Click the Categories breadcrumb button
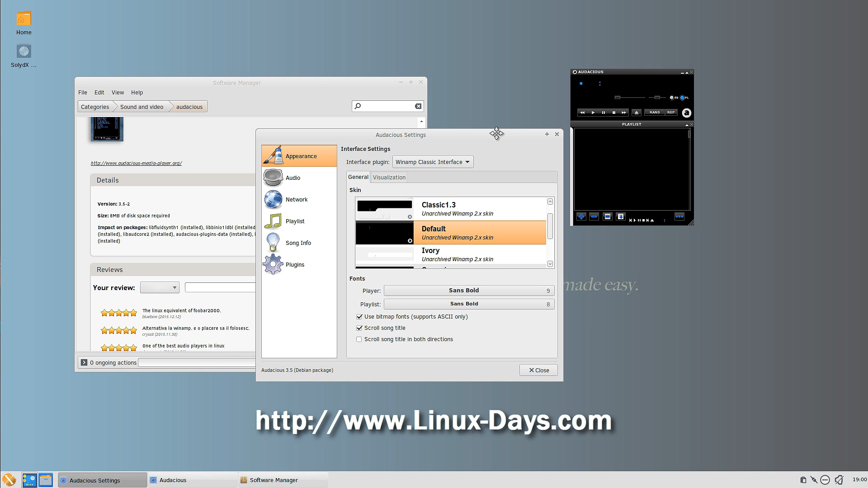Viewport: 868px width, 488px height. coord(95,107)
